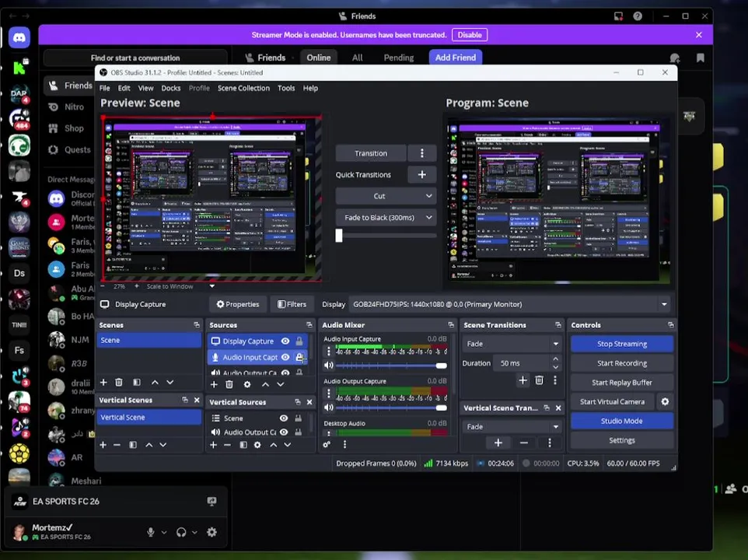
Task: Open Virtual Camera settings gear
Action: pyautogui.click(x=665, y=401)
